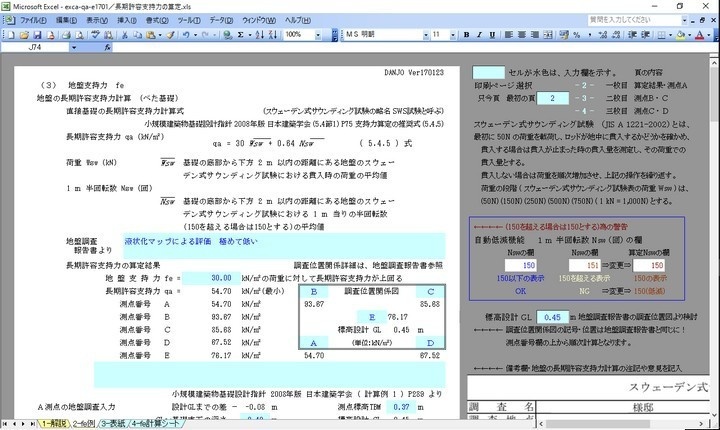Apply Currency style from toolbar
This screenshot has width=720, height=430.
tap(564, 35)
